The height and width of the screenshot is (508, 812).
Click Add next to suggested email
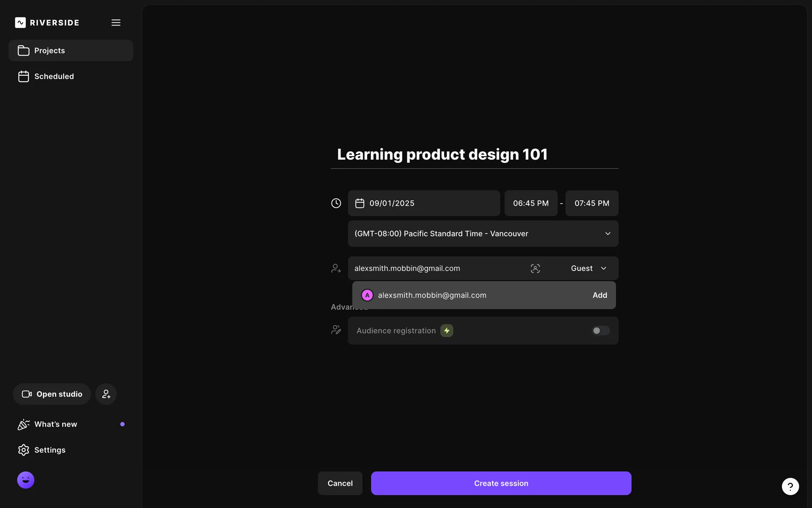pos(600,295)
